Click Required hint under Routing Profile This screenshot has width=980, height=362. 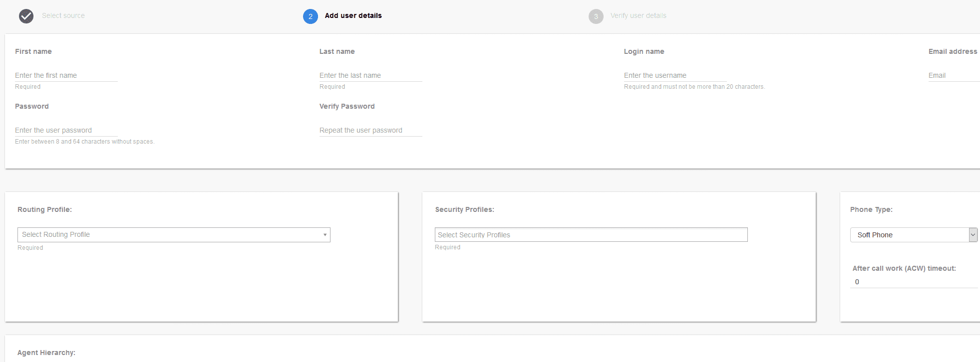click(x=30, y=248)
